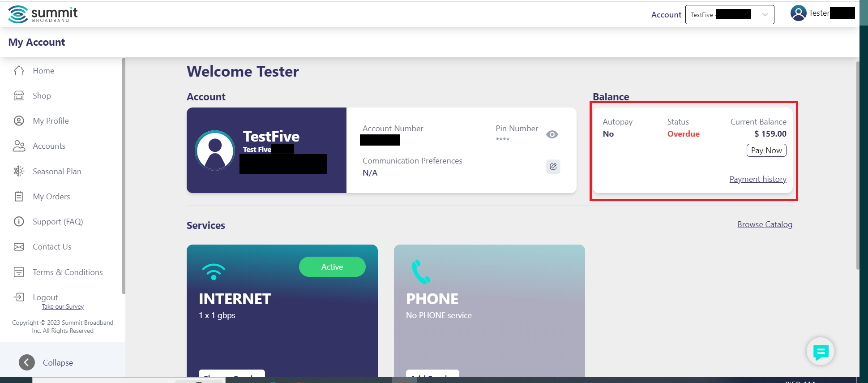The height and width of the screenshot is (383, 868).
Task: Click the Contact Us envelope icon
Action: 19,247
